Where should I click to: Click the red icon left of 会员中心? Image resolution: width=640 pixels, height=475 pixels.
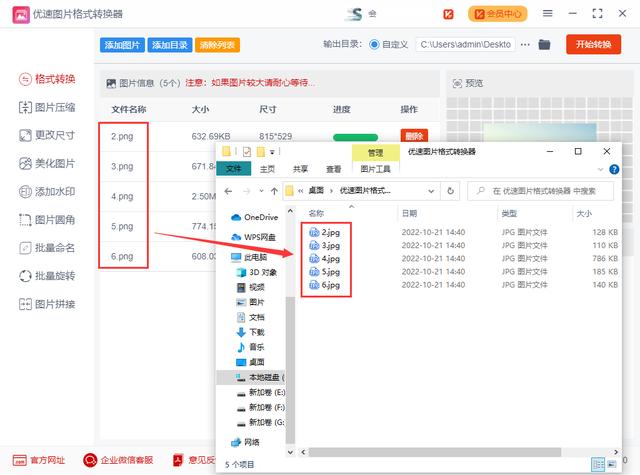pyautogui.click(x=448, y=14)
